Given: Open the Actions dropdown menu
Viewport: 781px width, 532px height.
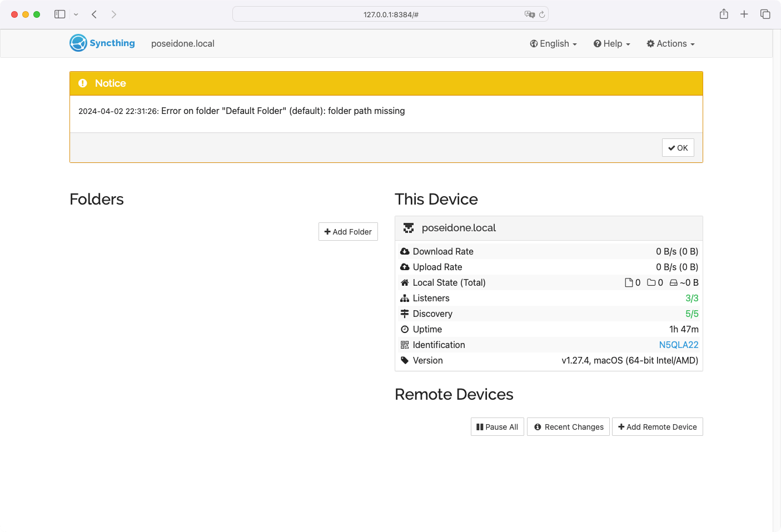Looking at the screenshot, I should click(x=670, y=44).
